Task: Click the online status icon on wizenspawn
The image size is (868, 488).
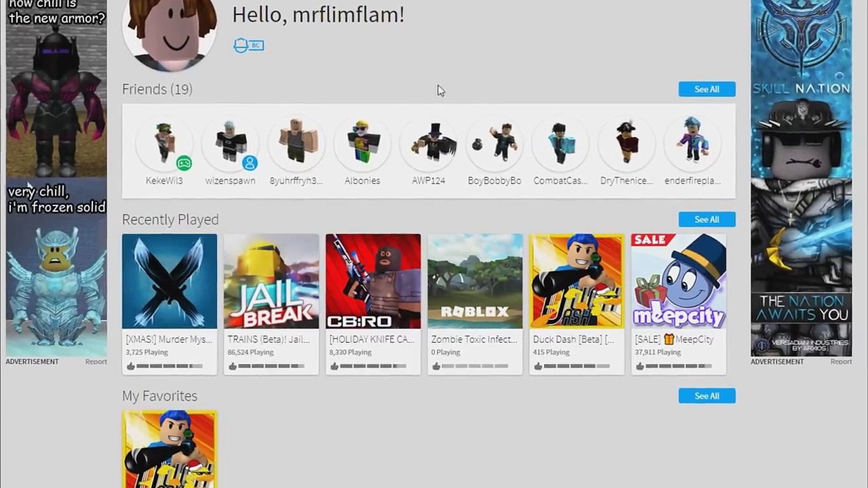Action: coord(250,163)
